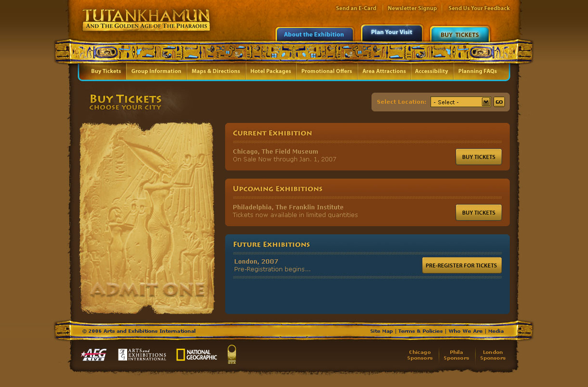Expand the Select Location dropdown
588x387 pixels.
[460, 102]
